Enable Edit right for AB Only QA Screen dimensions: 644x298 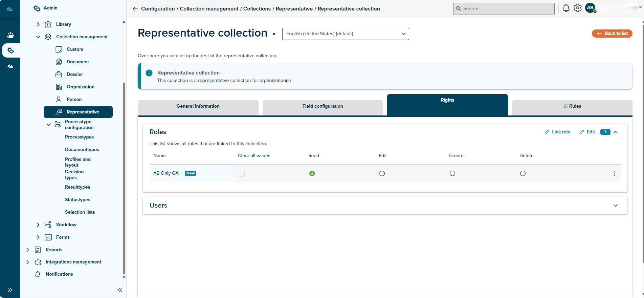tap(382, 173)
